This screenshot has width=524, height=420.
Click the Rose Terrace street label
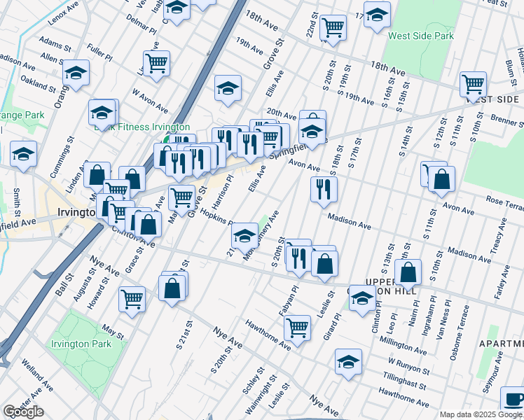504,203
